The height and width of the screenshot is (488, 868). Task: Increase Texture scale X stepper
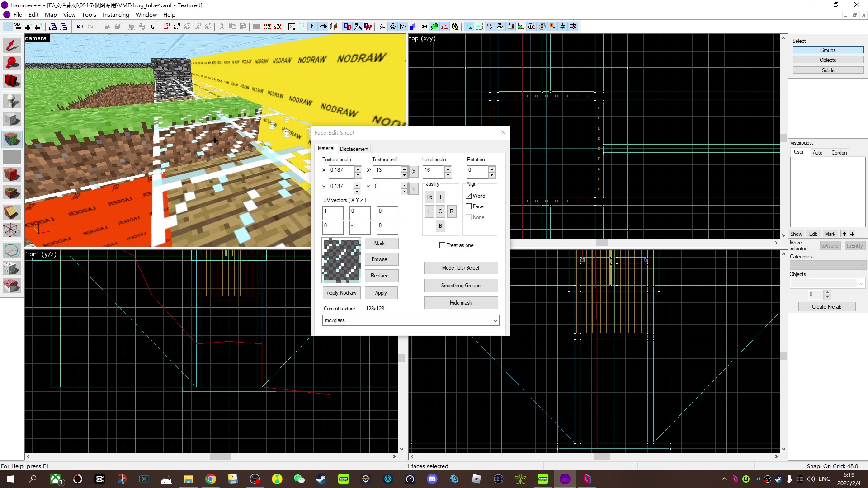click(358, 169)
